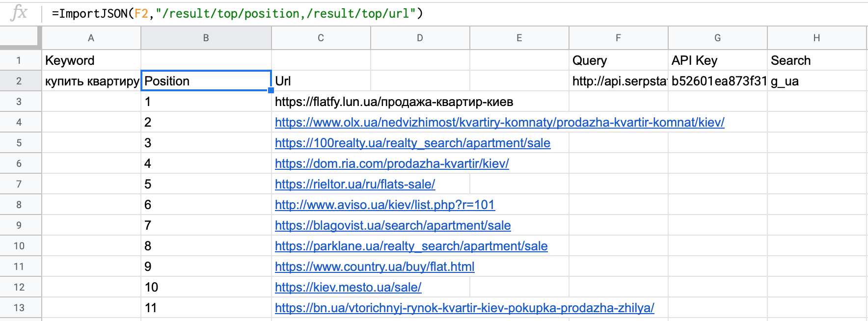Open the bn.ua vtorichnyj-rynok link
The image size is (868, 321).
click(464, 308)
